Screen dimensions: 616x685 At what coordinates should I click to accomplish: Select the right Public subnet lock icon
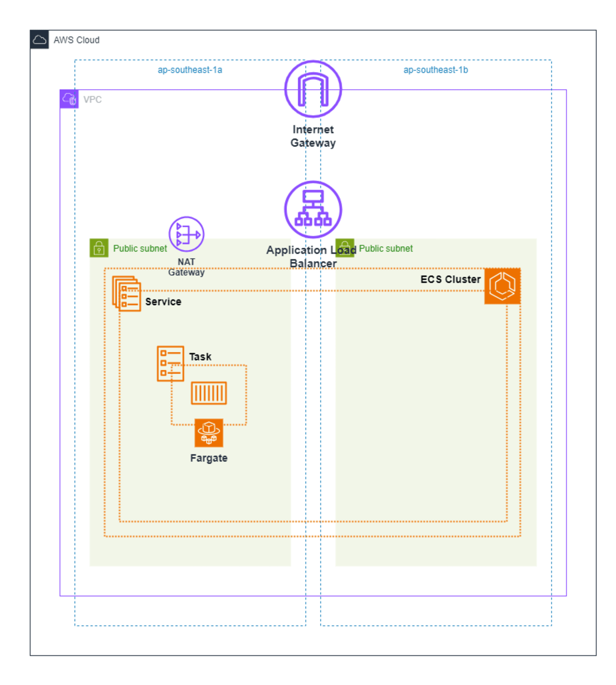pos(345,248)
